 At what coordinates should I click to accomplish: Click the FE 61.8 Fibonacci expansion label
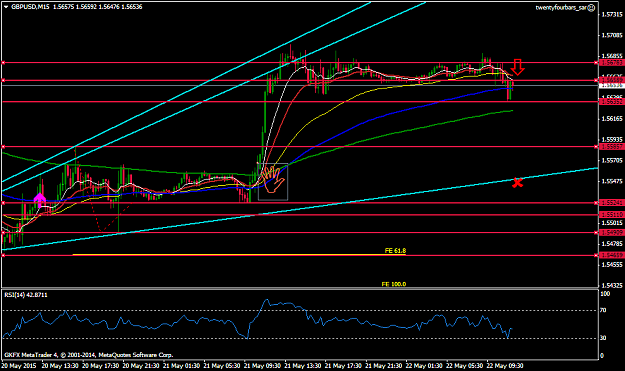[x=395, y=251]
